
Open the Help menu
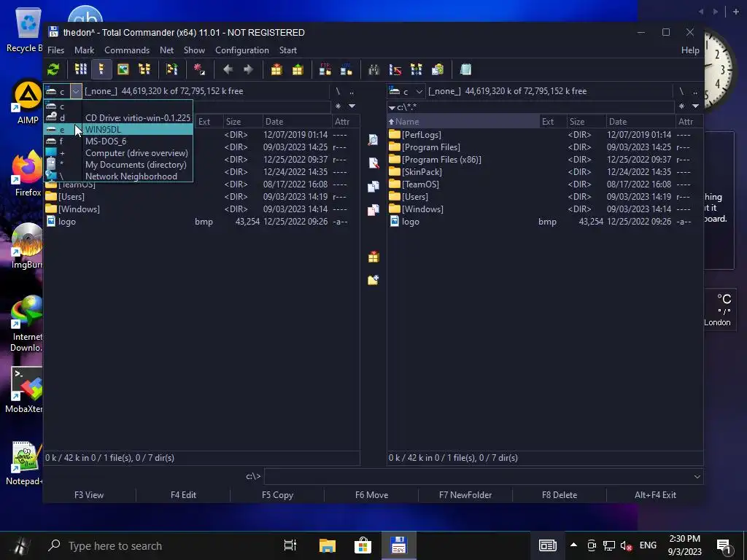(690, 50)
